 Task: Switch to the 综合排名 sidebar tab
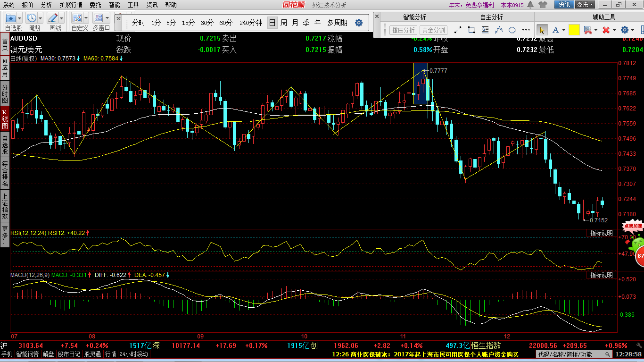(5, 173)
